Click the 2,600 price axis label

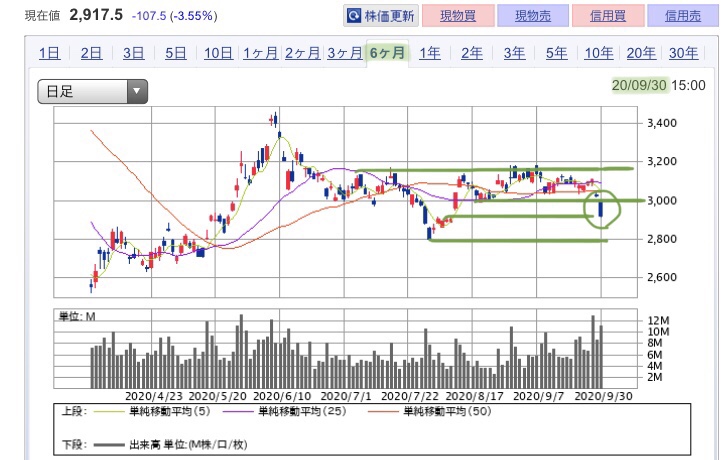point(662,277)
